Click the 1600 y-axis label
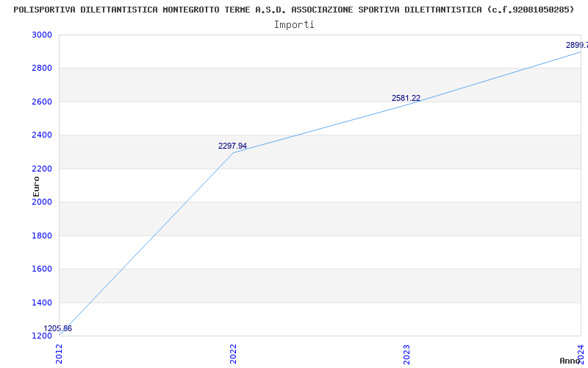Image resolution: width=588 pixels, height=368 pixels. (x=40, y=269)
